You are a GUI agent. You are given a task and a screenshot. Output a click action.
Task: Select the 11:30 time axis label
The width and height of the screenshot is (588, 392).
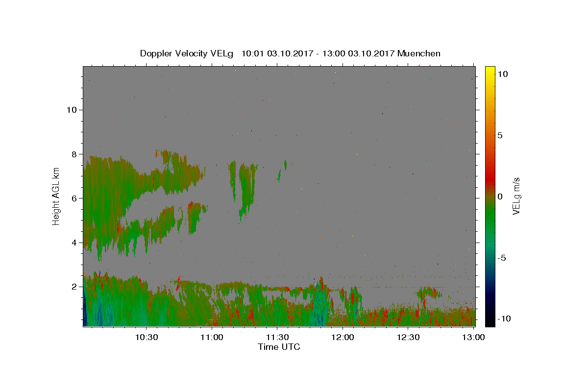[277, 337]
